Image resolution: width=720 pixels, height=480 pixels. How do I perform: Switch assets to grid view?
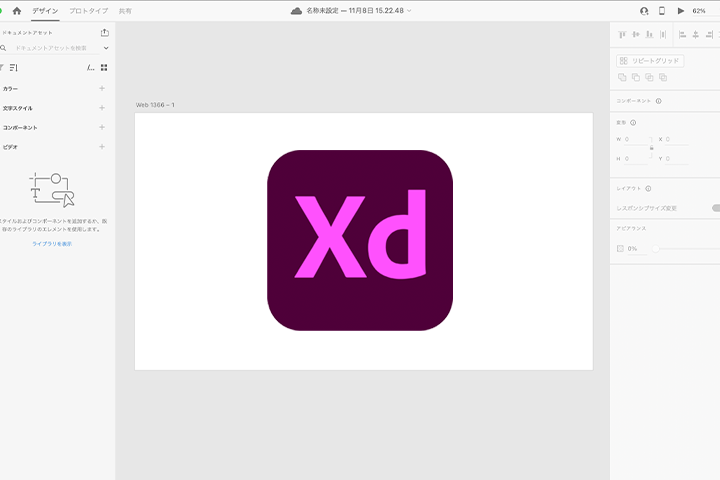(x=104, y=68)
